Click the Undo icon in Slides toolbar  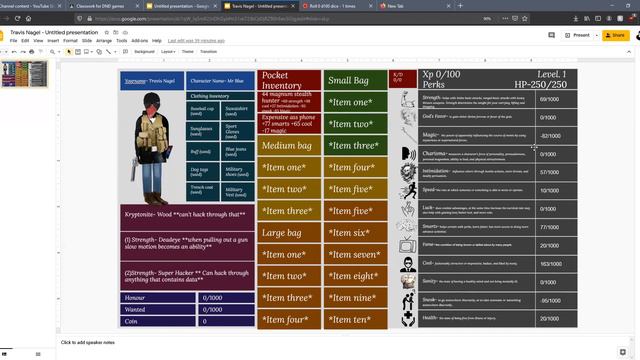14,52
